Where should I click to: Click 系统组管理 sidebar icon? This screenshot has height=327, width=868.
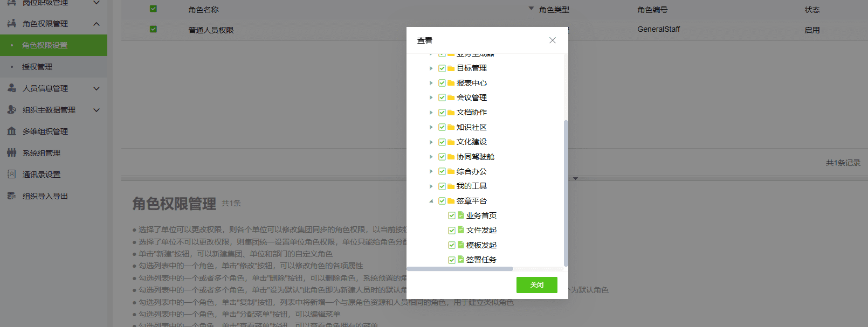coord(11,153)
